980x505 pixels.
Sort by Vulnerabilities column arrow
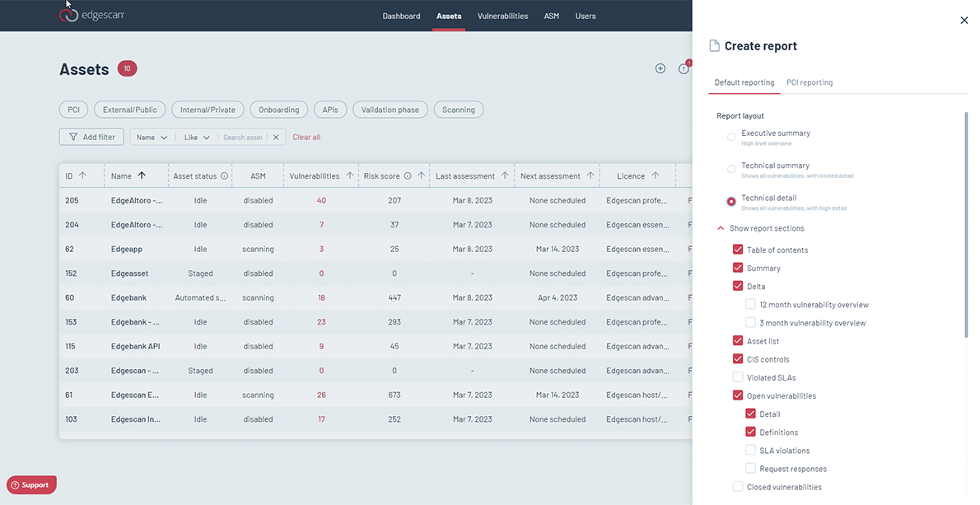point(350,175)
